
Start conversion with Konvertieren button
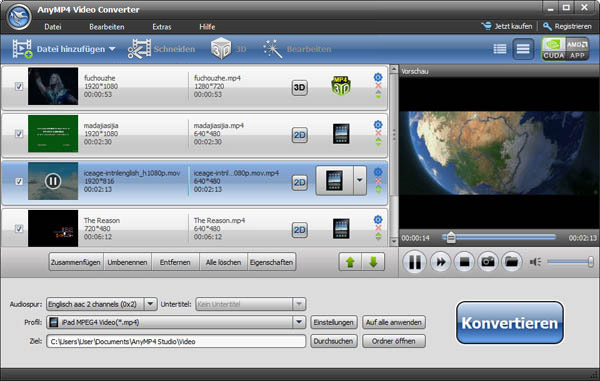coord(510,323)
